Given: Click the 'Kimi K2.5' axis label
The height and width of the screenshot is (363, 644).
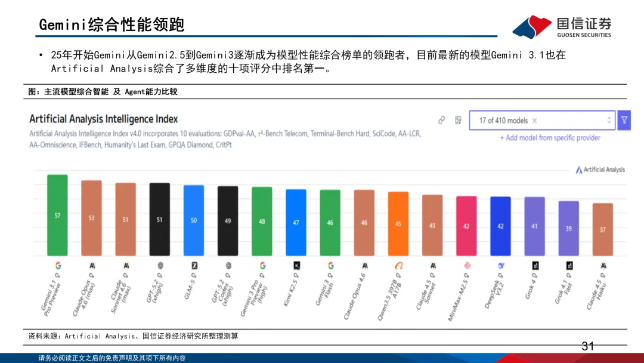Looking at the screenshot, I should tap(290, 293).
